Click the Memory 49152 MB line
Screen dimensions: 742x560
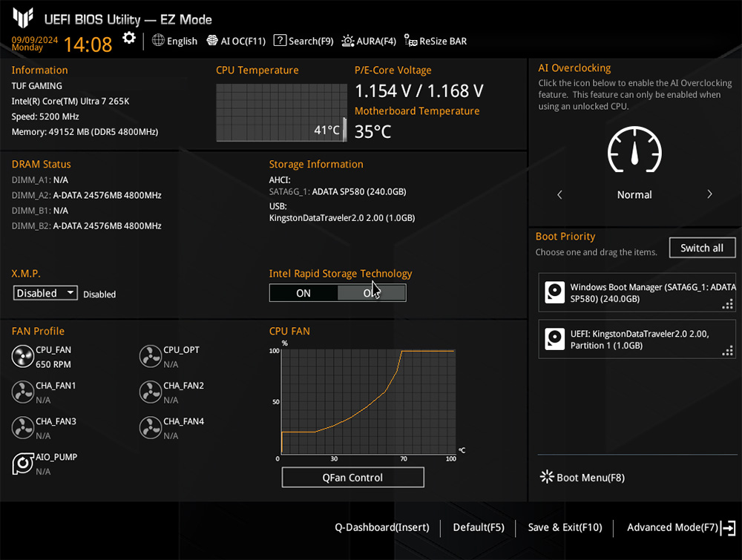tap(85, 132)
